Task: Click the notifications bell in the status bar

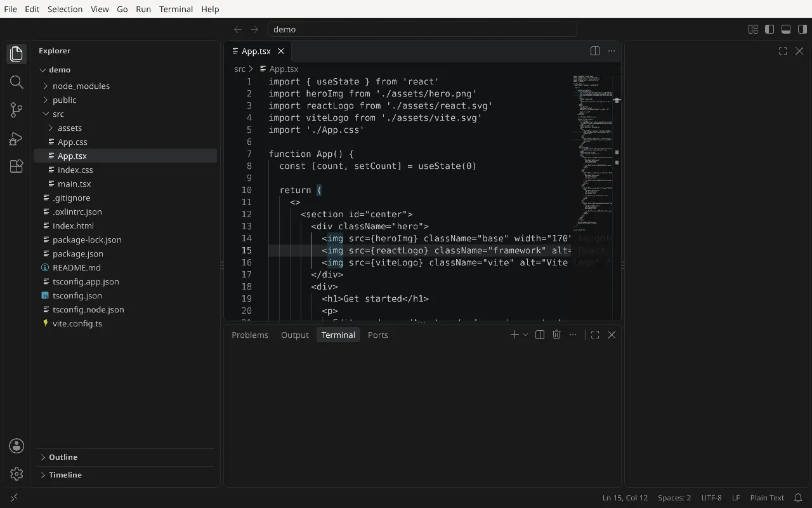Action: [x=799, y=498]
